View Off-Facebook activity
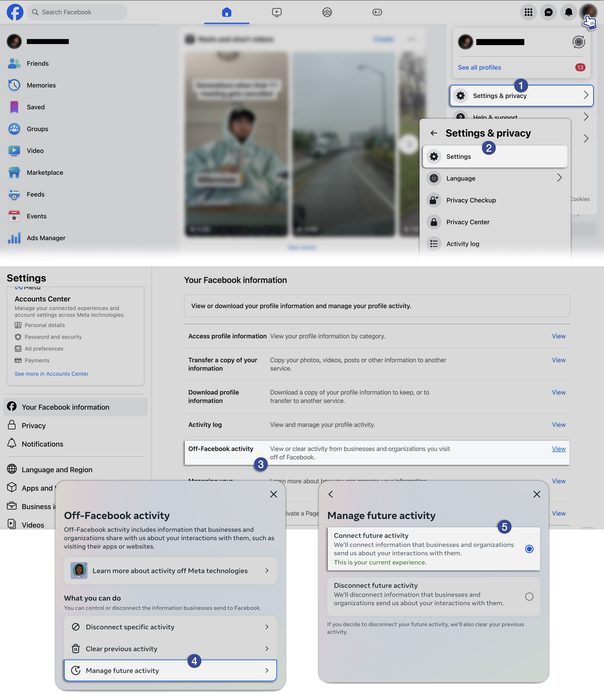Viewport: 604px width, 700px height. coord(559,449)
